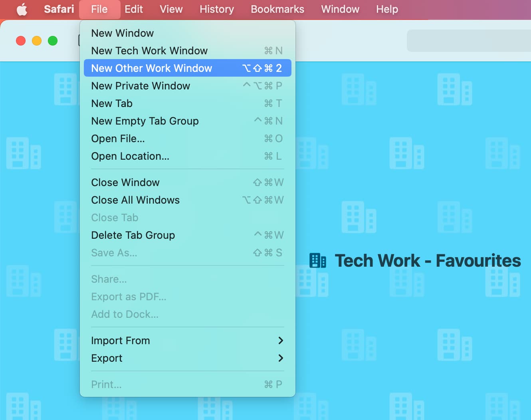The width and height of the screenshot is (531, 420).
Task: Open the Bookmarks menu
Action: [x=277, y=9]
